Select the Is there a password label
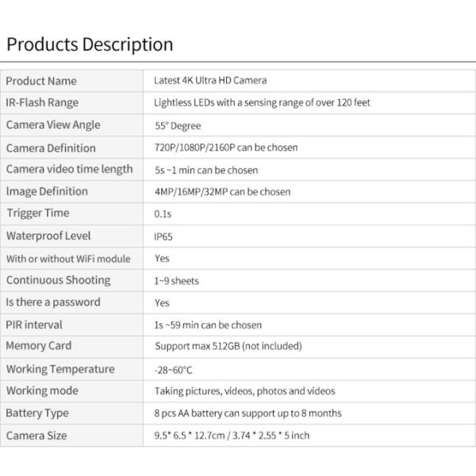Viewport: 476px width, 476px height. click(x=53, y=302)
